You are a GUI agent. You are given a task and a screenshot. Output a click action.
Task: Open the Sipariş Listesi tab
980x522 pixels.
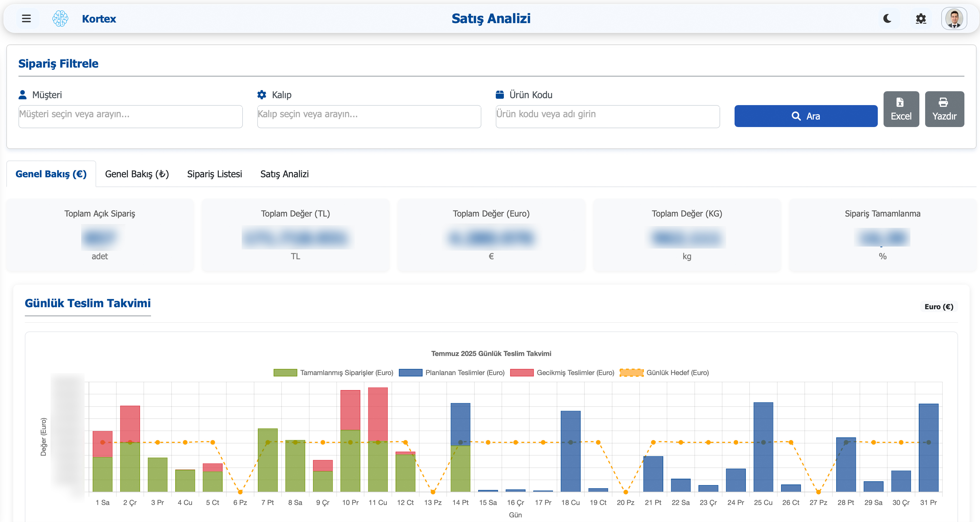[214, 174]
